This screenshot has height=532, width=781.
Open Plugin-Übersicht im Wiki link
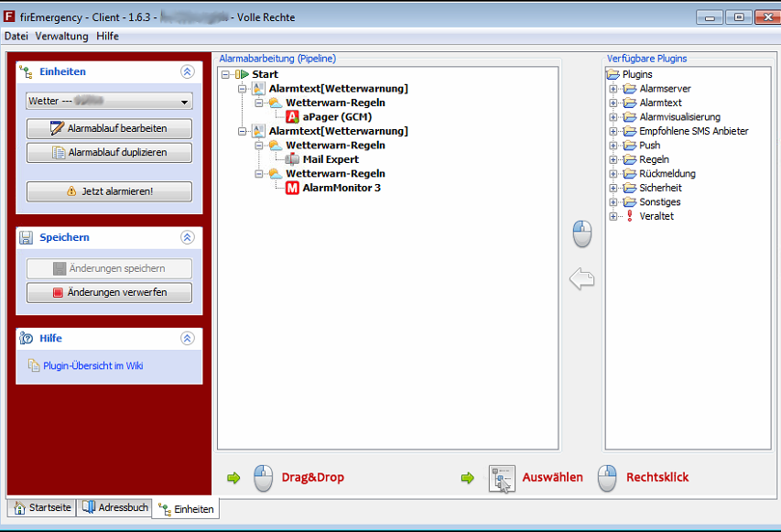click(x=92, y=366)
